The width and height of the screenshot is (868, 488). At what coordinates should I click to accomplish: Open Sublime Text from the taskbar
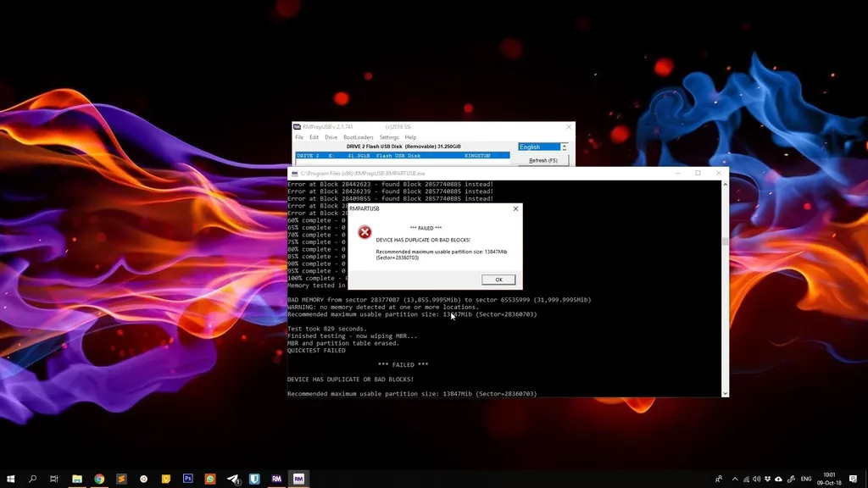[x=120, y=479]
